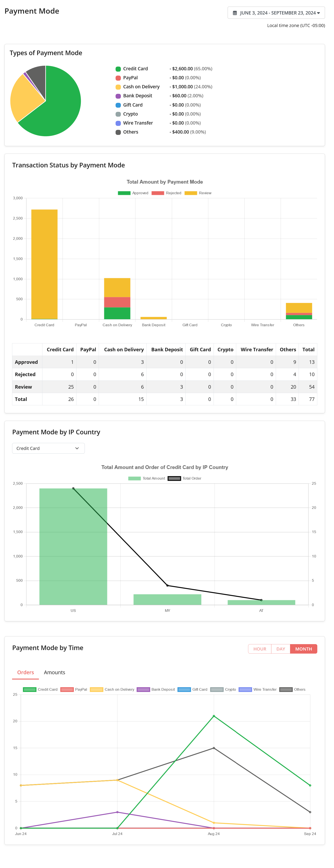The image size is (334, 868).
Task: Toggle Others line in time legend
Action: [292, 689]
